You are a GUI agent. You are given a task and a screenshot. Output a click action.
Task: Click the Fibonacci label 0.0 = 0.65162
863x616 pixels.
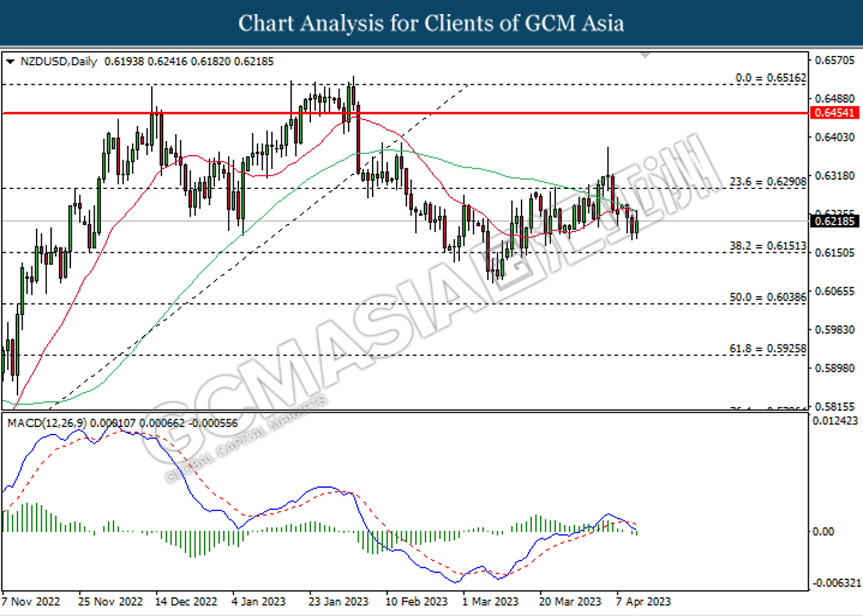pos(771,78)
